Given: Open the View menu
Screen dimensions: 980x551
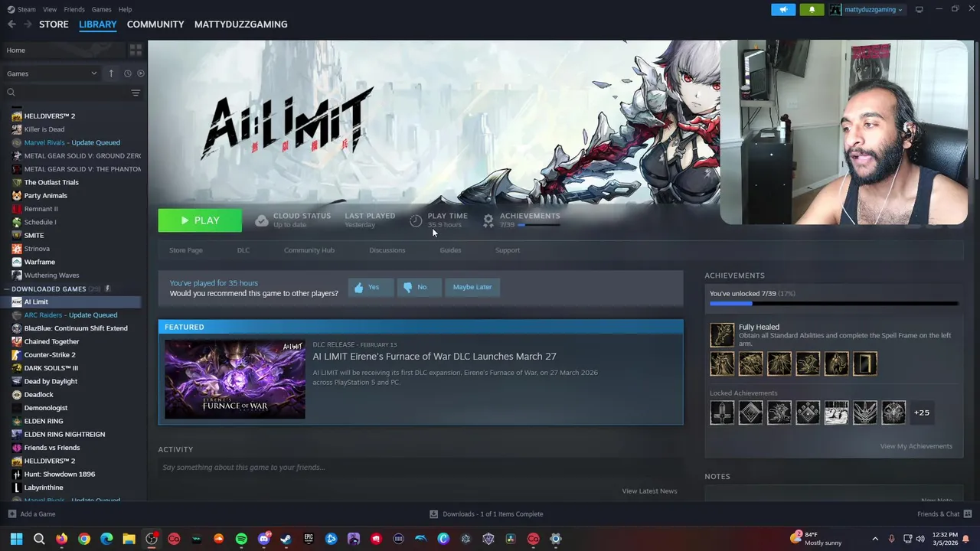Looking at the screenshot, I should [x=50, y=9].
